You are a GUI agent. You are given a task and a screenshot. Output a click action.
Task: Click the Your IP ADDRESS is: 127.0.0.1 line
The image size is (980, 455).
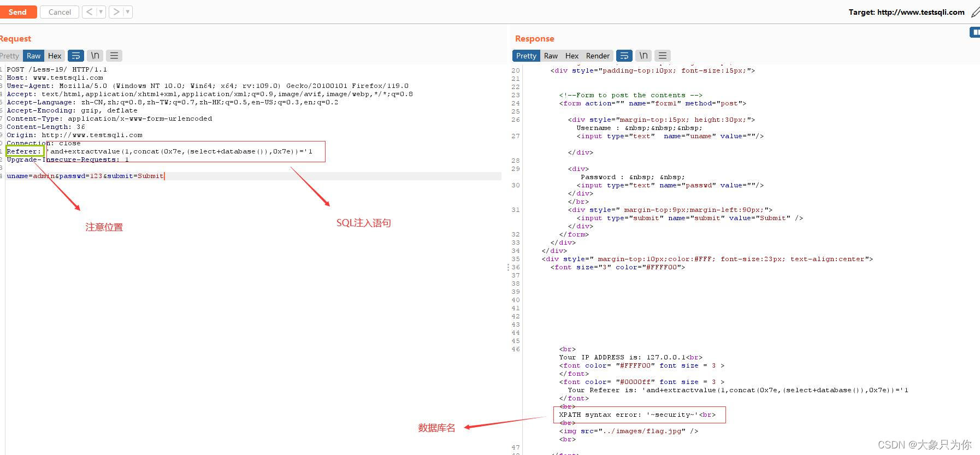coord(630,357)
